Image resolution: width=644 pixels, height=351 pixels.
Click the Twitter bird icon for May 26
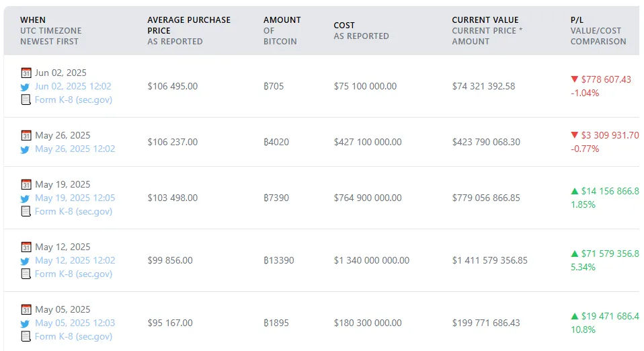[x=26, y=149]
